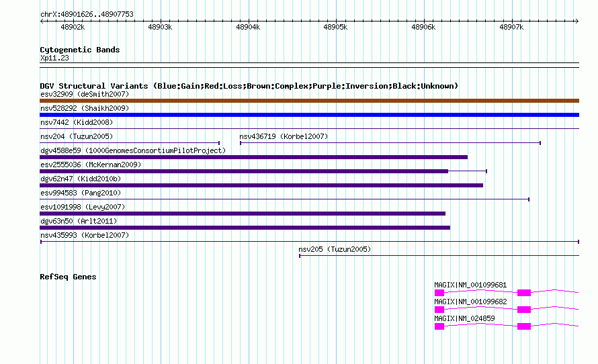The width and height of the screenshot is (598, 364).
Task: Click the Cytogenetic Bands track title
Action: coord(80,50)
